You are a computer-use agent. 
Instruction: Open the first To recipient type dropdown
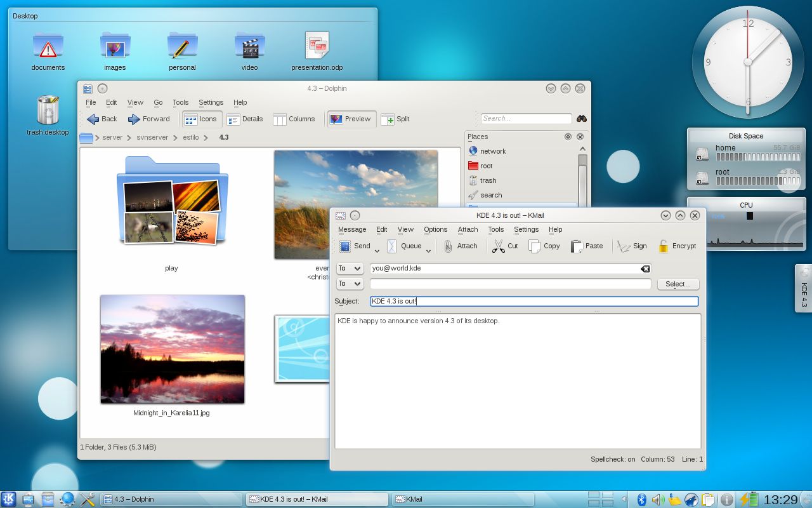349,268
